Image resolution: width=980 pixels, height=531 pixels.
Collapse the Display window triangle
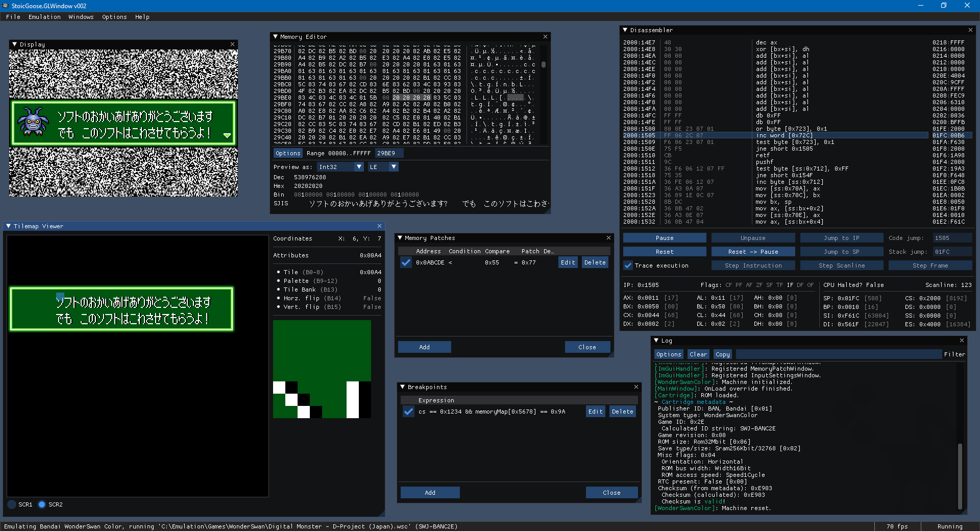14,44
